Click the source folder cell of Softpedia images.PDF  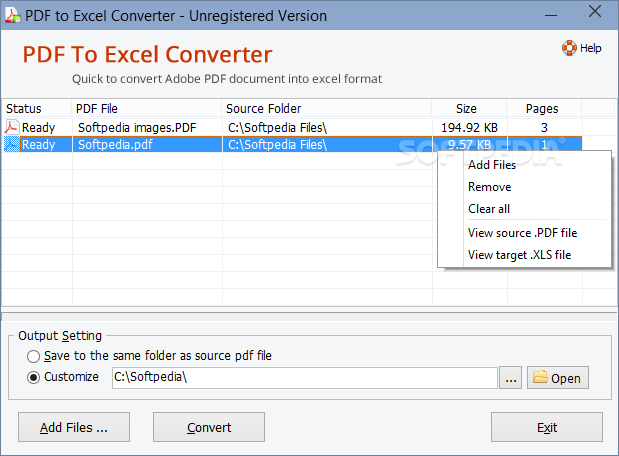click(327, 128)
